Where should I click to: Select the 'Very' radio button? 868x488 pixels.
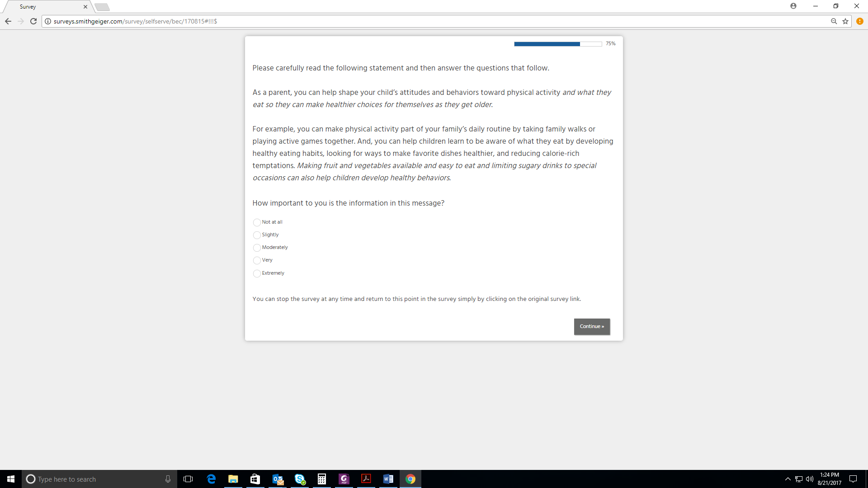coord(257,260)
